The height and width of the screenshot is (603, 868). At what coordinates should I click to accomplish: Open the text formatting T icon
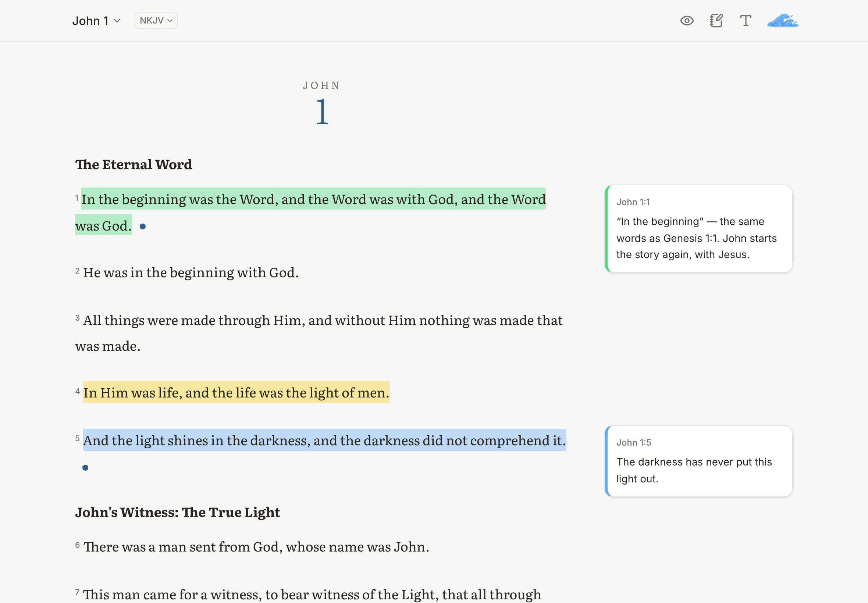point(746,21)
